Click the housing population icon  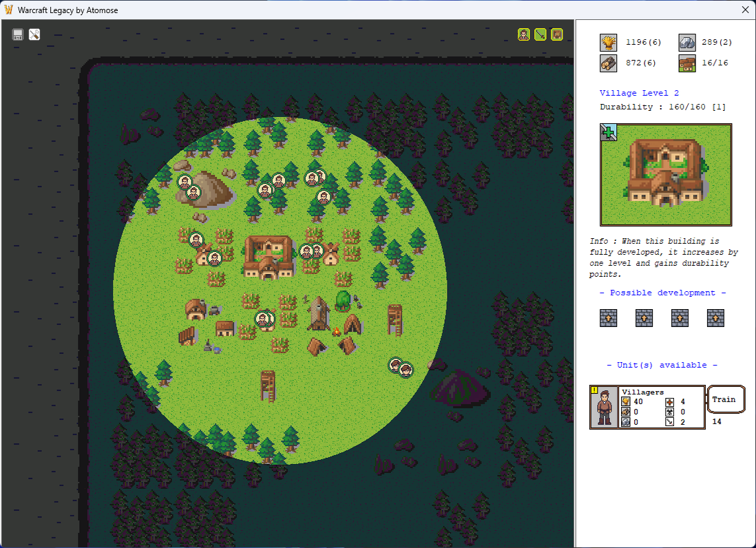pyautogui.click(x=687, y=63)
